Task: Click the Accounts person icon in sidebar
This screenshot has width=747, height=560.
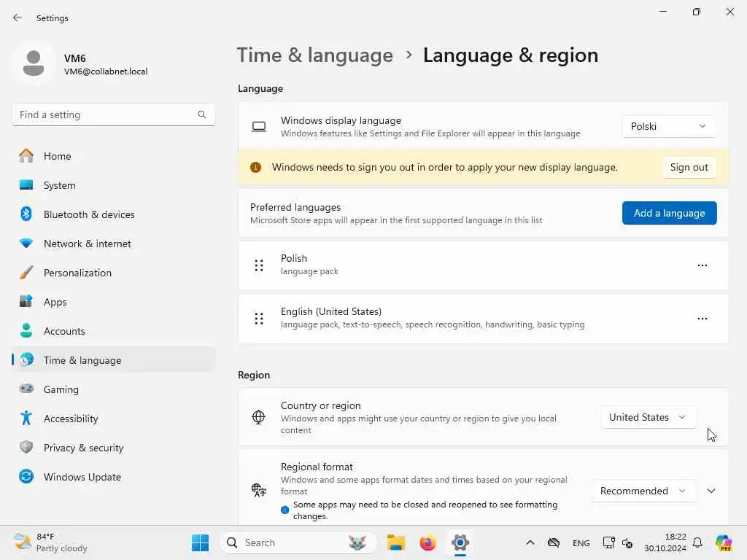Action: (x=26, y=330)
